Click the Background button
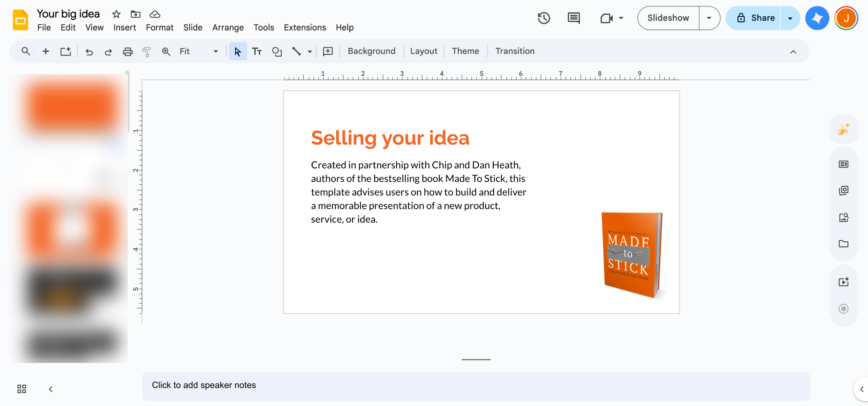 pos(371,51)
